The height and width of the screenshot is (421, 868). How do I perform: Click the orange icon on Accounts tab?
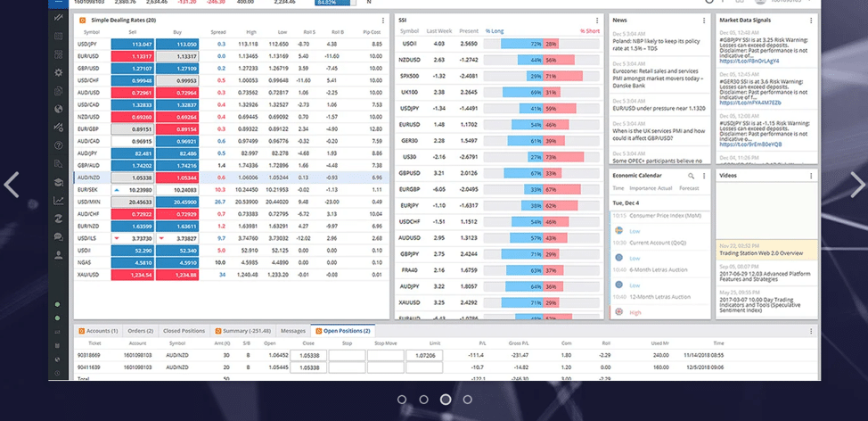tap(81, 331)
